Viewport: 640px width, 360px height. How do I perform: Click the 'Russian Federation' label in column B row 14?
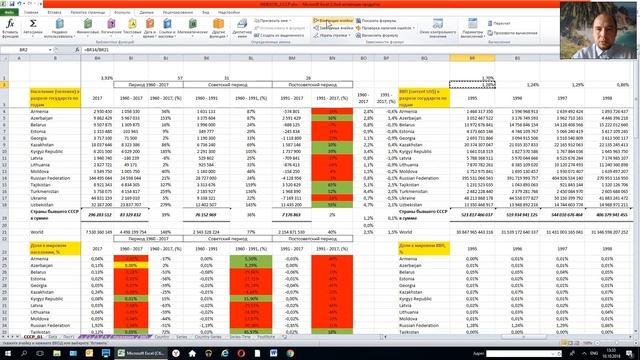point(50,178)
